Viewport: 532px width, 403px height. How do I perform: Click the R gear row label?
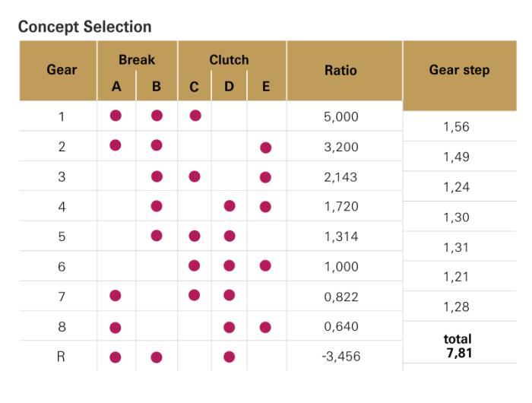coord(62,355)
